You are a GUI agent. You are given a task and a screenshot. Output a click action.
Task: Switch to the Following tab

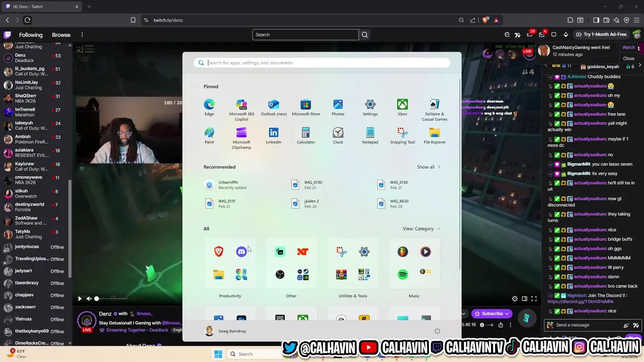click(x=31, y=35)
